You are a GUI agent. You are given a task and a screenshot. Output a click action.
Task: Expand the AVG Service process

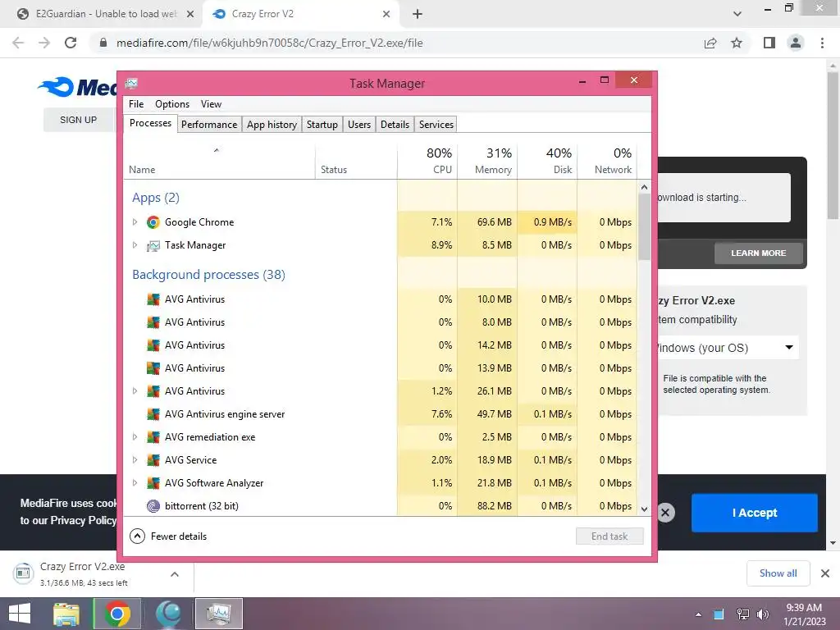tap(135, 460)
